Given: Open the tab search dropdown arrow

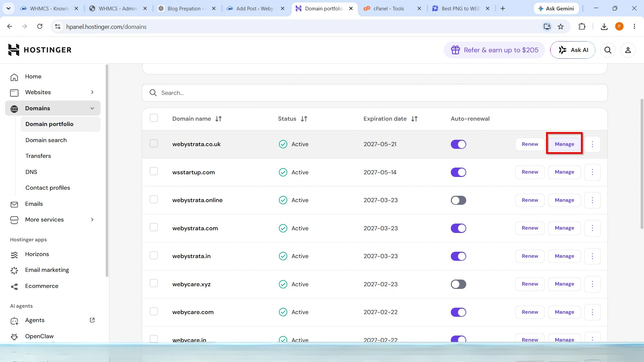Looking at the screenshot, I should click(8, 8).
